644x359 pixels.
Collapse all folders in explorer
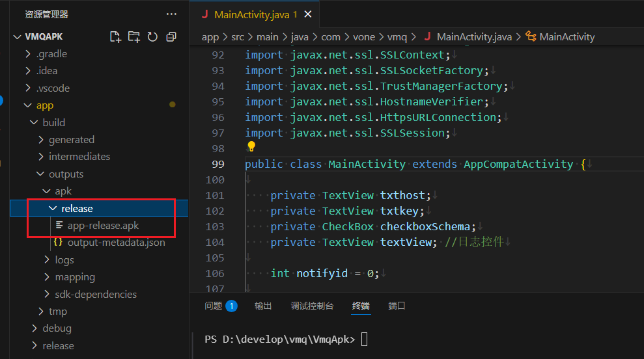[x=171, y=37]
